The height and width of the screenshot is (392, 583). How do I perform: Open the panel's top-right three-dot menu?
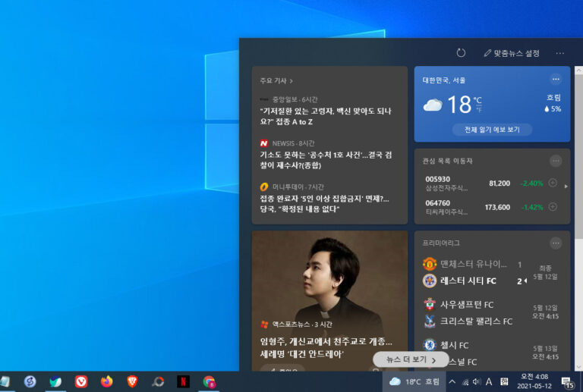coord(559,53)
